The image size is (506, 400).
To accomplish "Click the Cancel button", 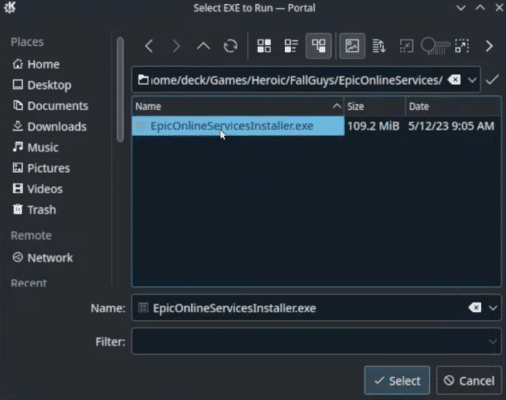I will 469,381.
